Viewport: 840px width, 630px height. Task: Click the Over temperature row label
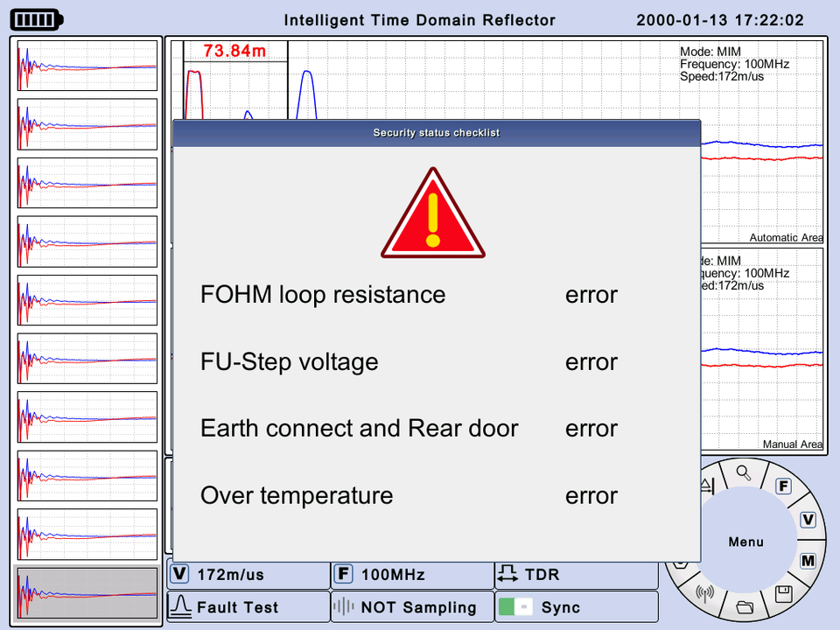click(297, 495)
